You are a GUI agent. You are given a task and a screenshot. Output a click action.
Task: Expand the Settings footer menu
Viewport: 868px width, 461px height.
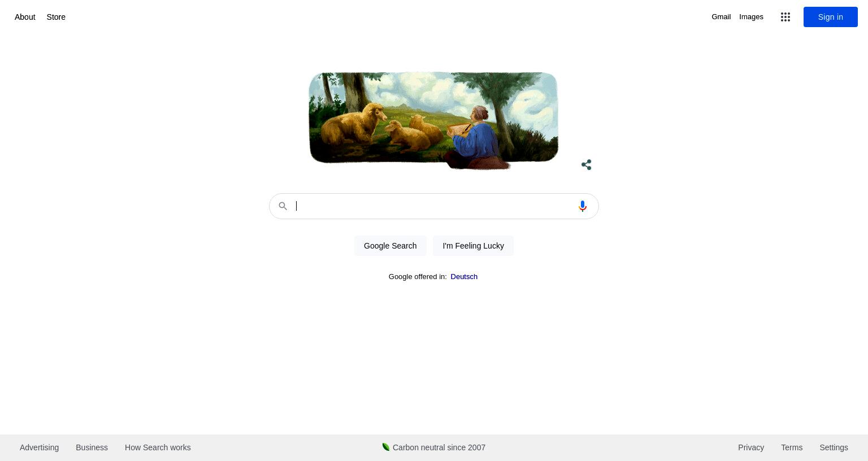point(834,447)
